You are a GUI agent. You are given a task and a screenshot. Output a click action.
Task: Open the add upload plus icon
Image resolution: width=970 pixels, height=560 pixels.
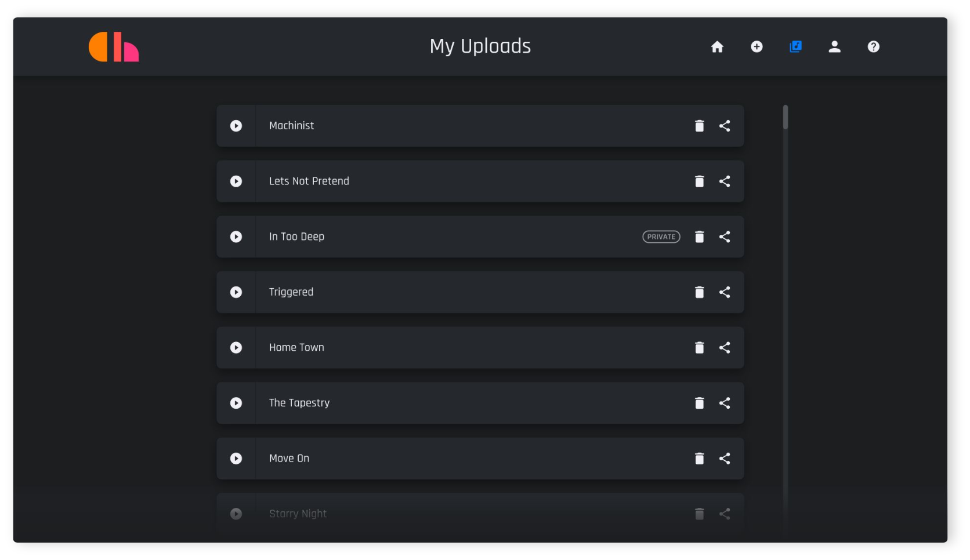click(x=757, y=46)
